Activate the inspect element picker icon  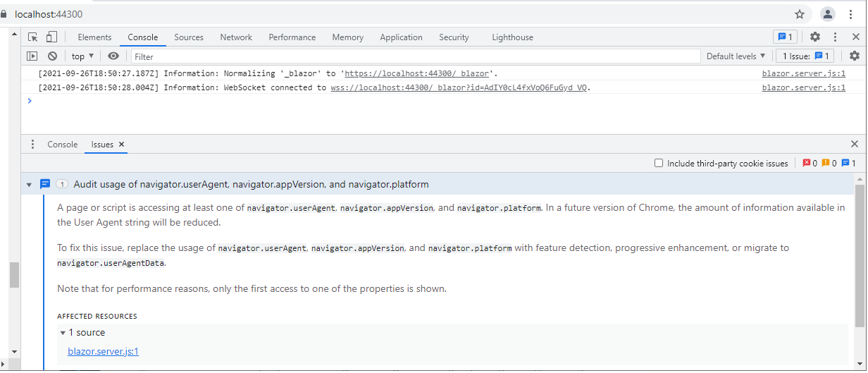[x=33, y=37]
